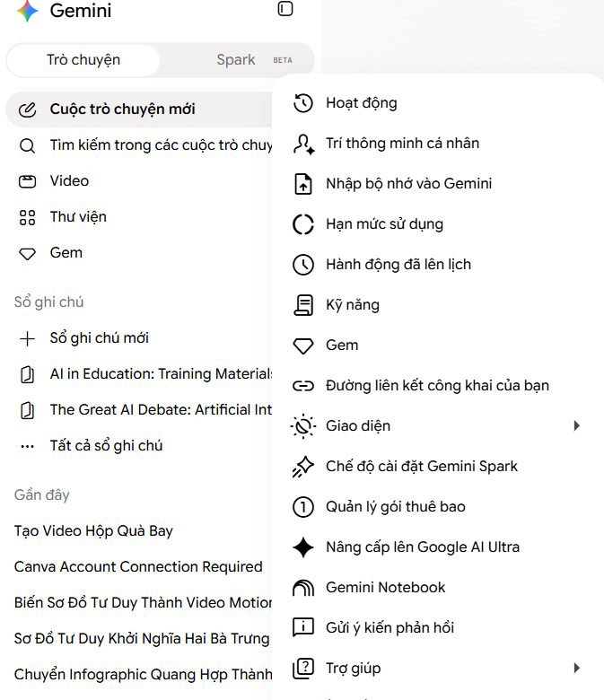Screen dimensions: 604x700
Task: Click the feedback speech bubble icon
Action: 303,627
